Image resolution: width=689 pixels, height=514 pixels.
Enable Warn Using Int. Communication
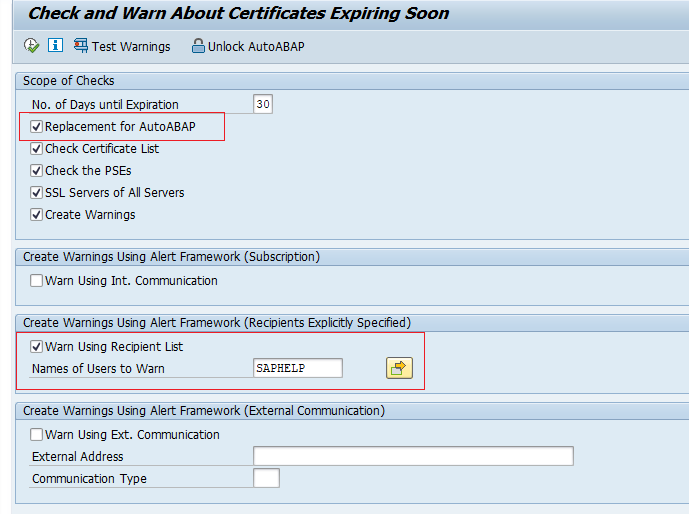(x=37, y=281)
